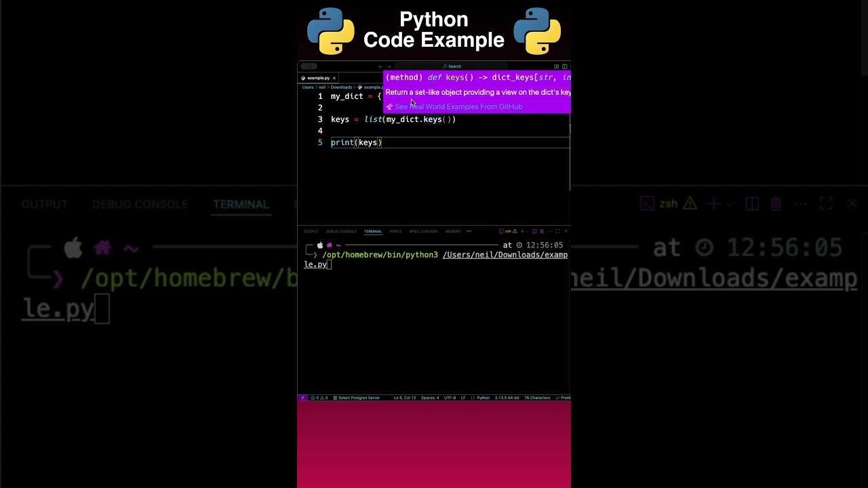Screen dimensions: 868x488
Task: Click the my_dict variable on line 1
Action: click(x=347, y=96)
